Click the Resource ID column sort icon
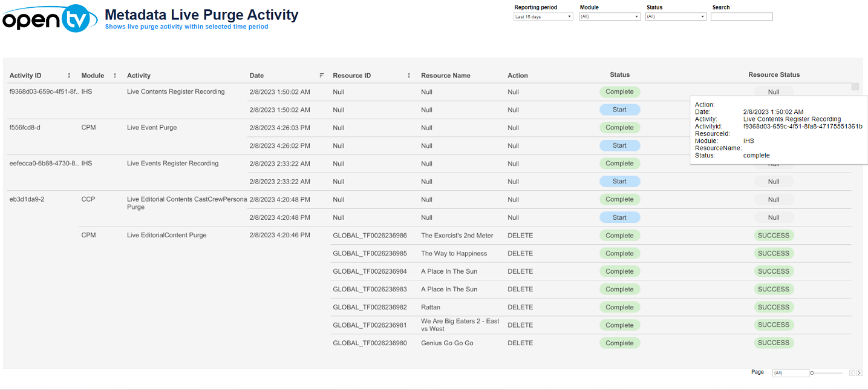 [409, 76]
